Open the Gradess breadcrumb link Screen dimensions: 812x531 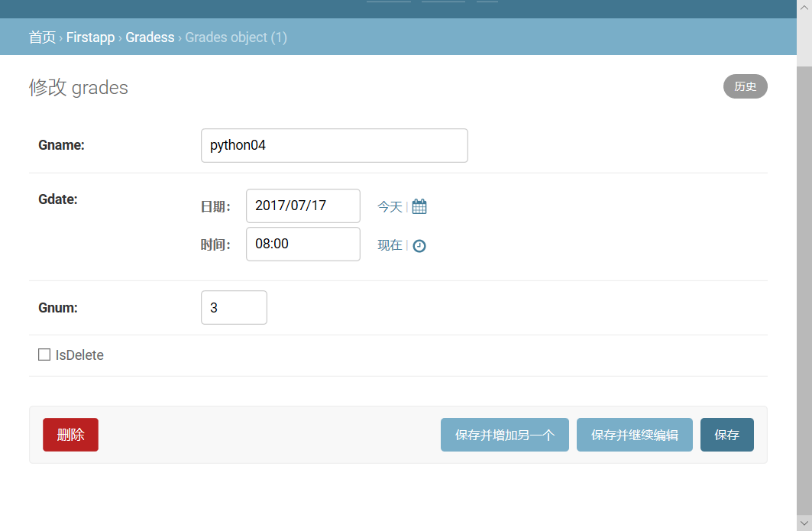pos(150,37)
